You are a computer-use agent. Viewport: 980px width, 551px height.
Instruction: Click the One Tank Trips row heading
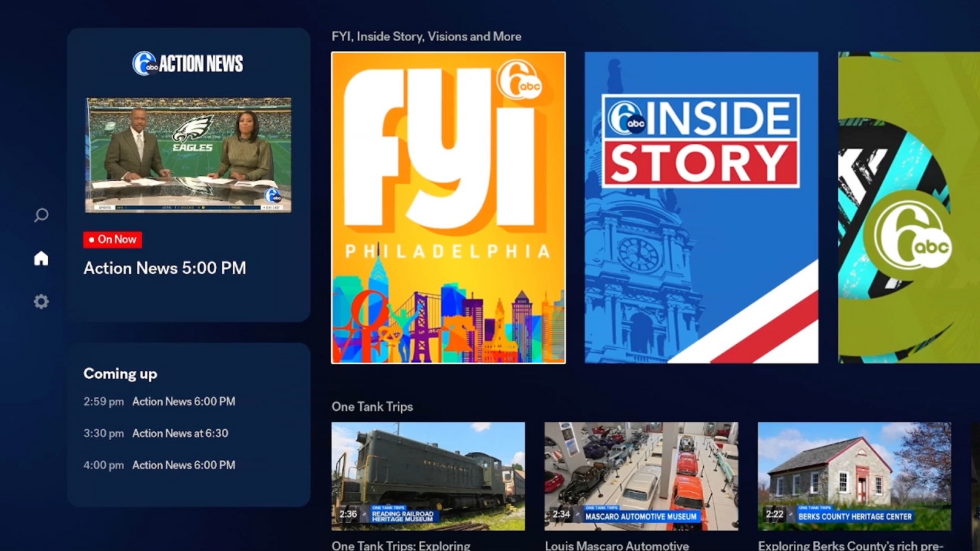372,407
